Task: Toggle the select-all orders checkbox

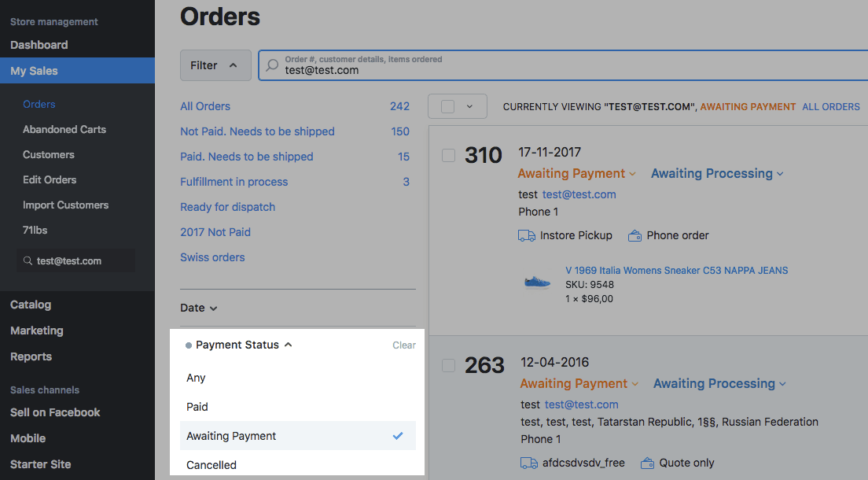Action: tap(448, 106)
